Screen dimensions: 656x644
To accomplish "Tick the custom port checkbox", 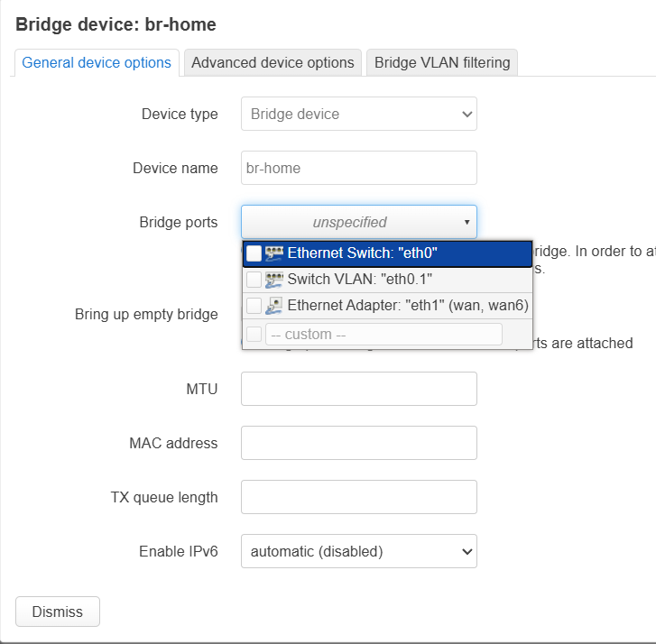I will [254, 334].
